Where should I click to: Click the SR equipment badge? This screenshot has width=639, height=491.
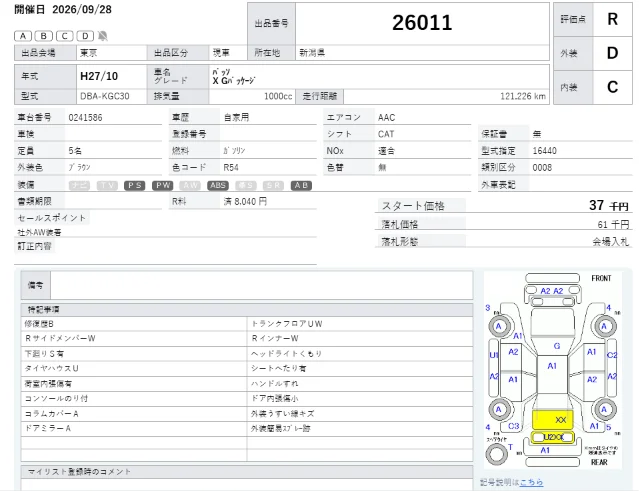tap(273, 185)
